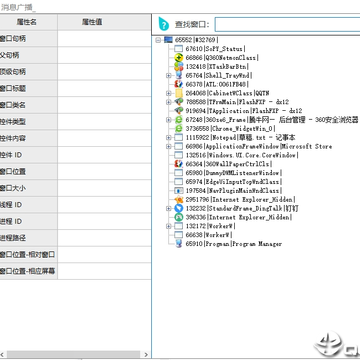The height and width of the screenshot is (360, 360).
Task: Expand the StandardFrame_DingTalk node
Action: [169, 208]
